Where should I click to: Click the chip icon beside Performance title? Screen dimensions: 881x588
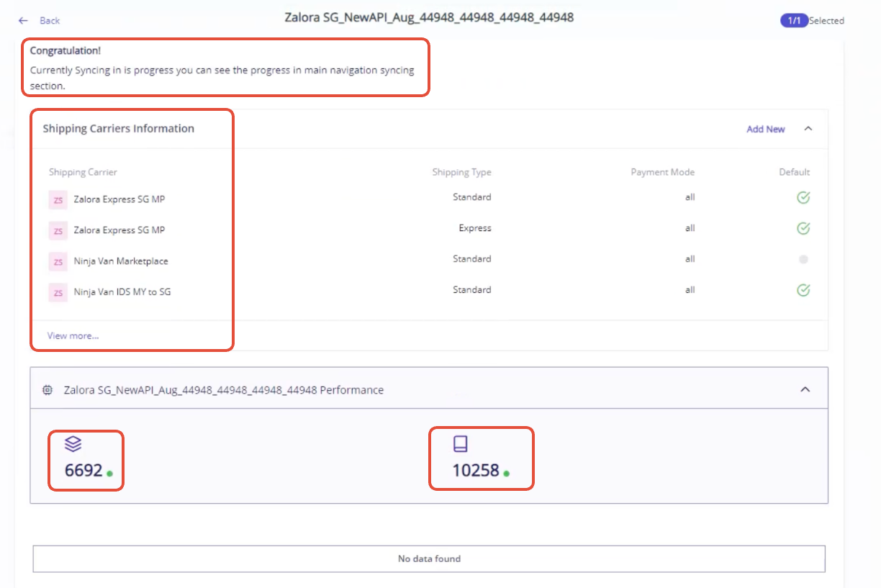[x=48, y=390]
